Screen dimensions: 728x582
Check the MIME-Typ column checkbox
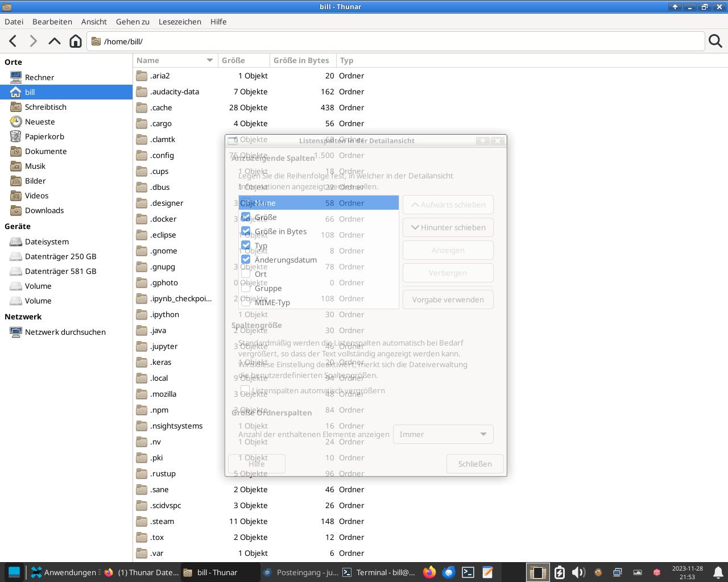[x=246, y=302]
